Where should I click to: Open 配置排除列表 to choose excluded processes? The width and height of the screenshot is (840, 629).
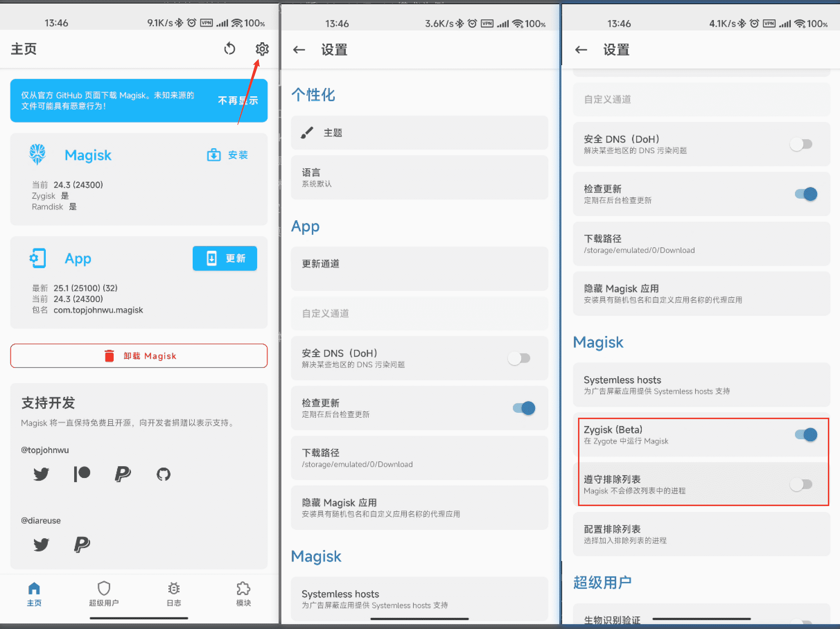pos(701,534)
